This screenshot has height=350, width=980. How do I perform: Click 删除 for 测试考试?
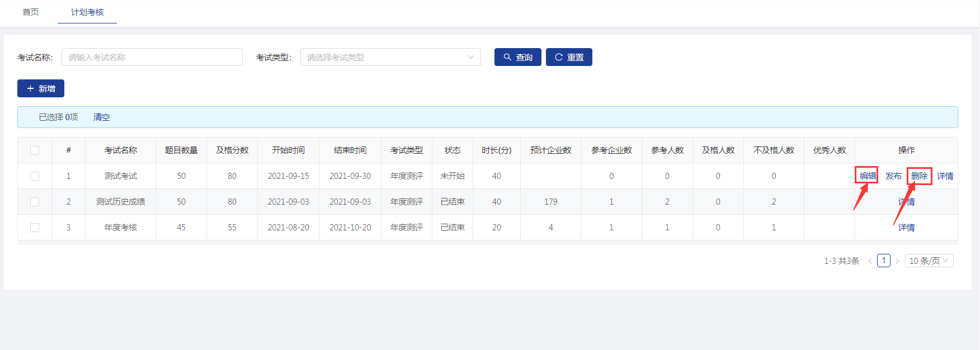pyautogui.click(x=919, y=176)
